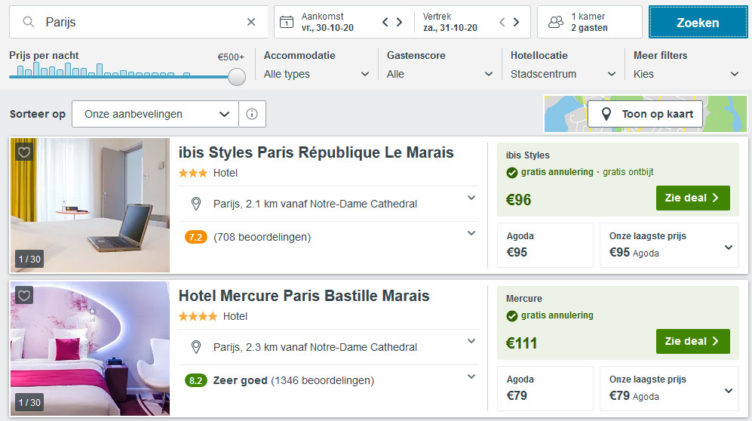
Task: Clear the Parijs search text with X
Action: (x=251, y=22)
